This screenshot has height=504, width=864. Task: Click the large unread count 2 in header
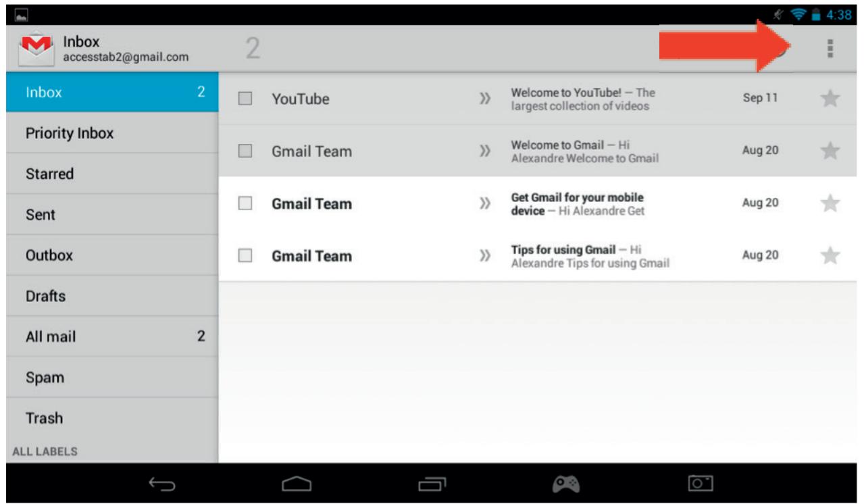pos(252,49)
